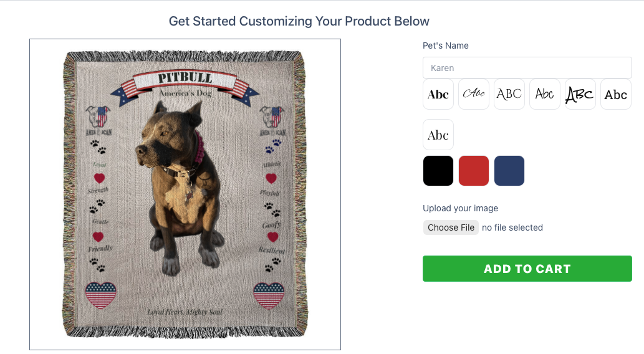The height and width of the screenshot is (354, 644).
Task: Click the green ADD TO CART button
Action: click(527, 269)
